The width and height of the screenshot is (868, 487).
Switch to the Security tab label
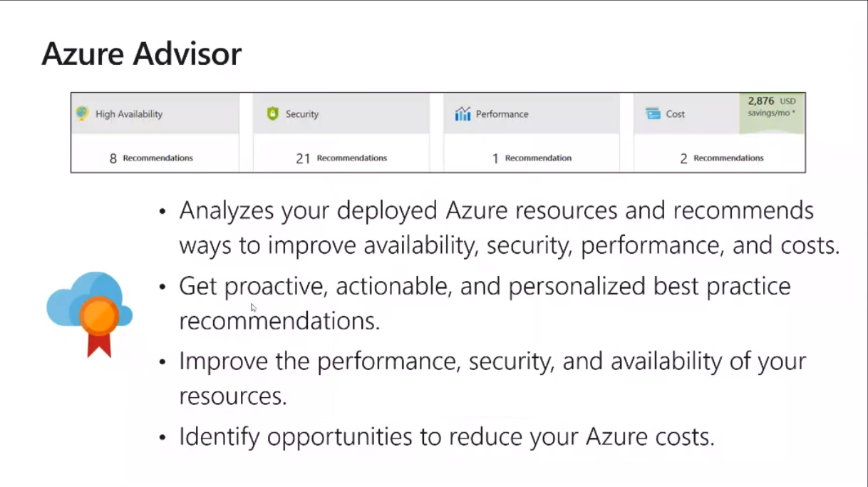[x=302, y=114]
